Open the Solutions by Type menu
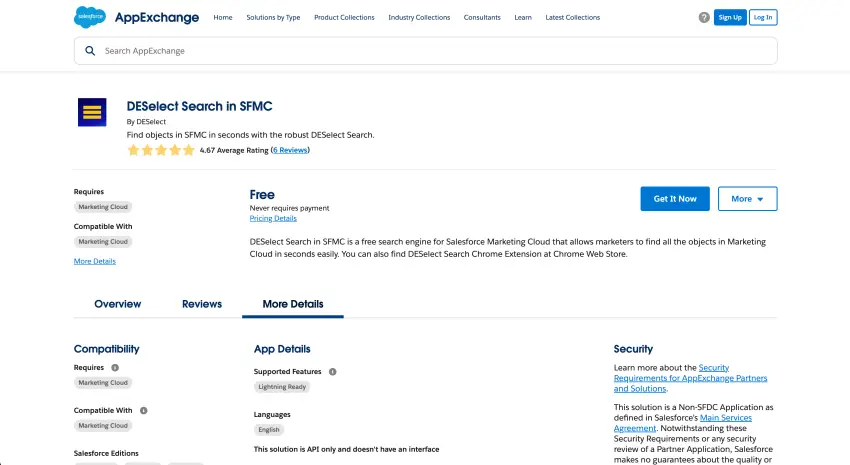 click(x=273, y=17)
